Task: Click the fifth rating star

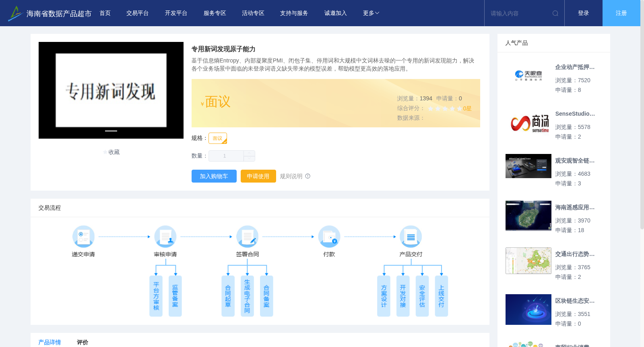Action: [x=460, y=108]
